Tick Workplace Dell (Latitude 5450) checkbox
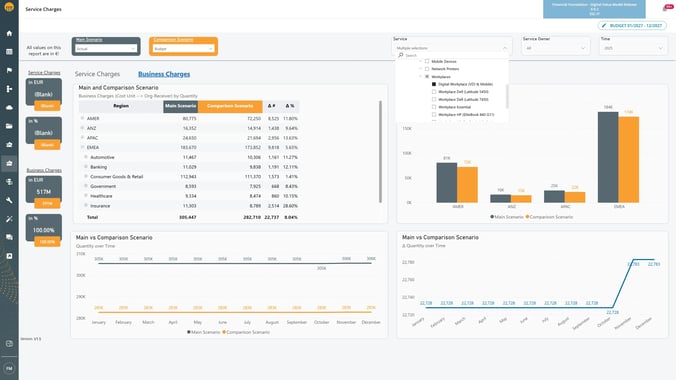This screenshot has height=380, width=676. (x=434, y=91)
